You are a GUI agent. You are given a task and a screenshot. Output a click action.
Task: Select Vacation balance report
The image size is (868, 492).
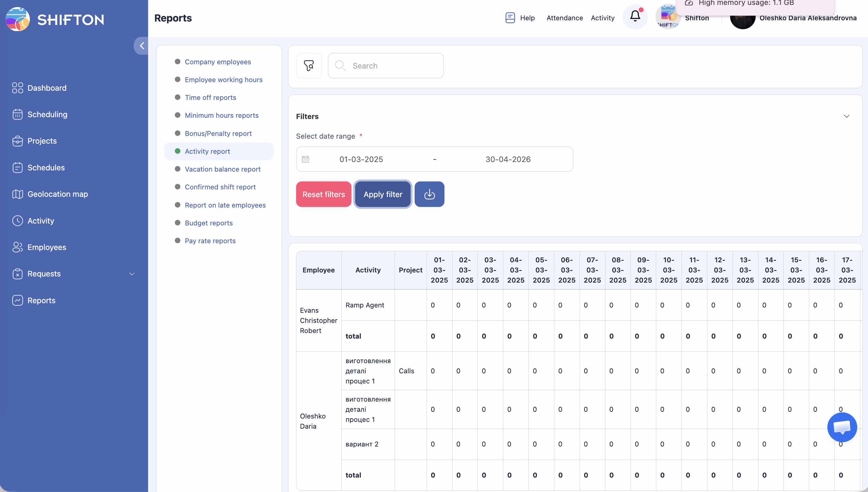tap(223, 169)
